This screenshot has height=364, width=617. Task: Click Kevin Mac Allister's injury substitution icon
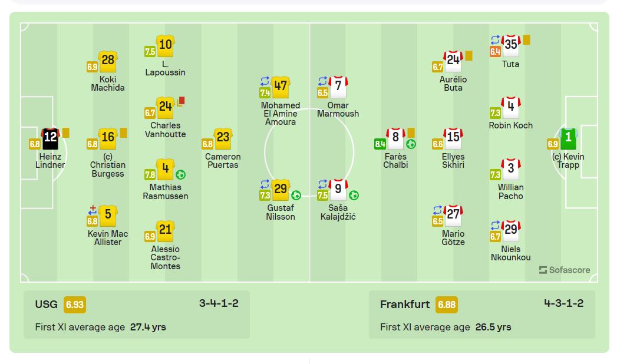pyautogui.click(x=92, y=210)
